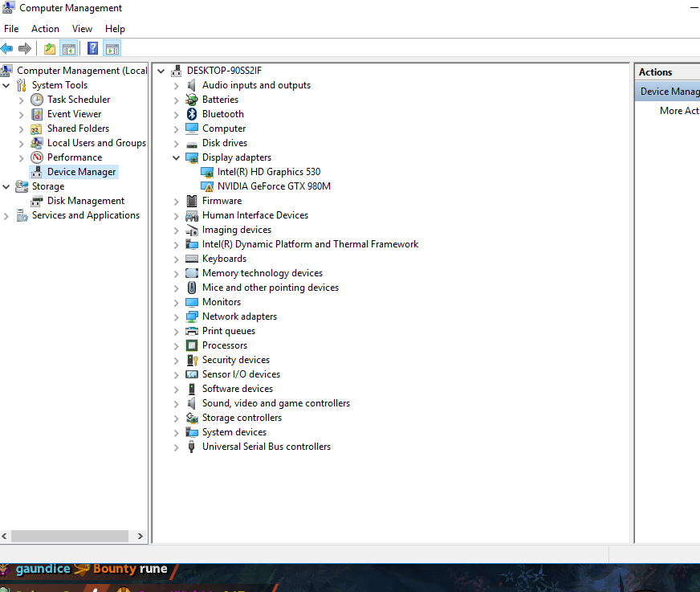Click the left arrow of tree horizontal scrollbar

5,536
